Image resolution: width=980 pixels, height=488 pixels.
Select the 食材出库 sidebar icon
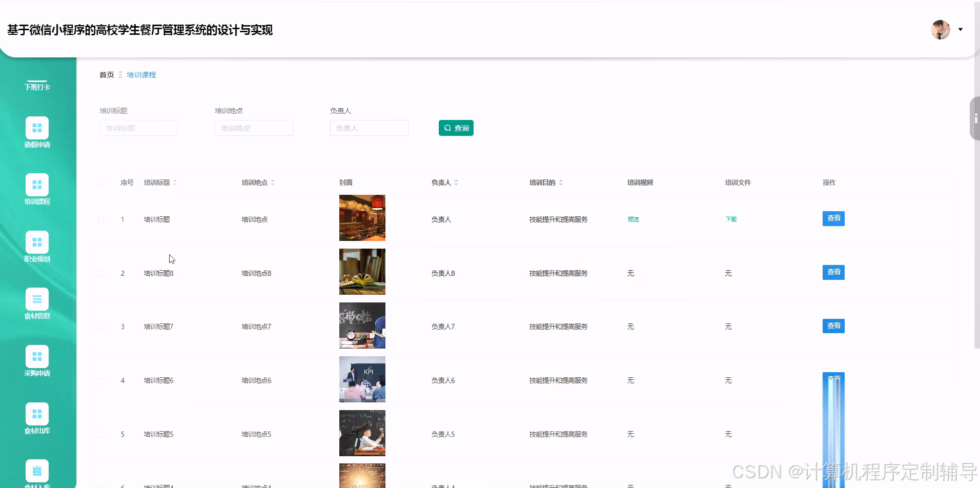[x=37, y=413]
